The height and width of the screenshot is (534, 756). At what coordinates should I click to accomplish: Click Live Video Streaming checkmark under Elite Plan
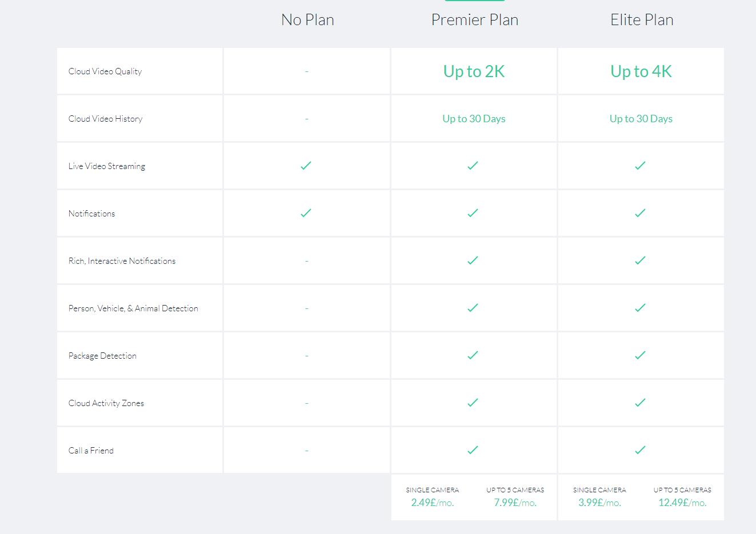(640, 166)
